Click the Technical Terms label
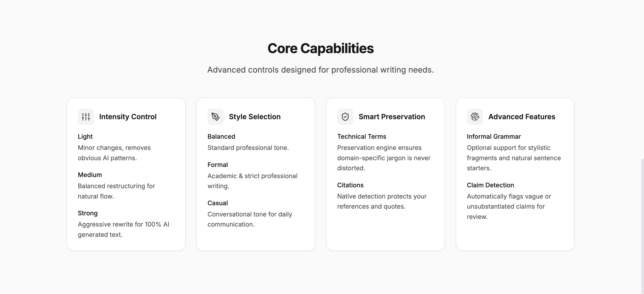The height and width of the screenshot is (294, 644). tap(362, 136)
